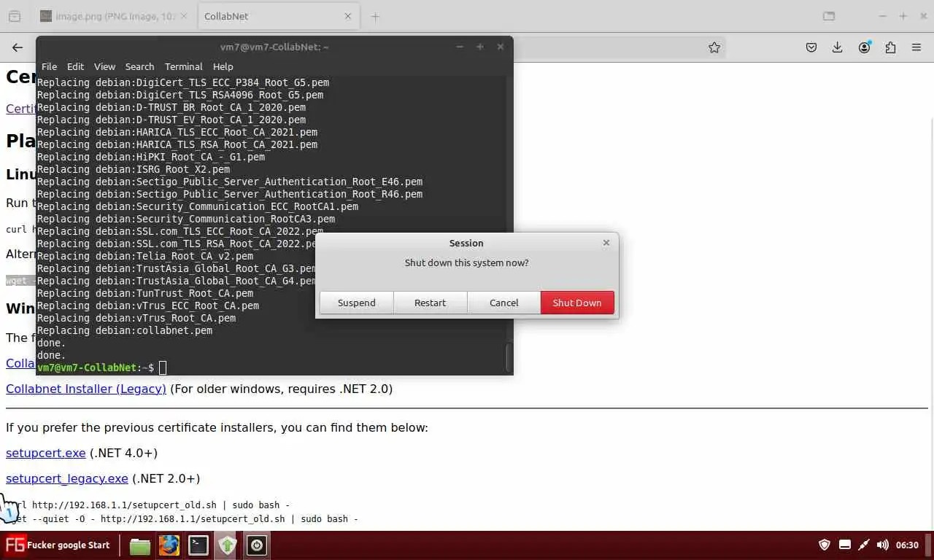Download setupcert.exe link

(46, 453)
